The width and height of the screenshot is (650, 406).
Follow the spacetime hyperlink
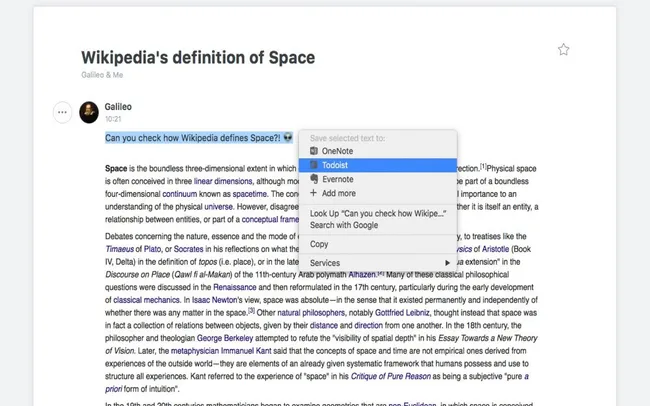(x=240, y=193)
